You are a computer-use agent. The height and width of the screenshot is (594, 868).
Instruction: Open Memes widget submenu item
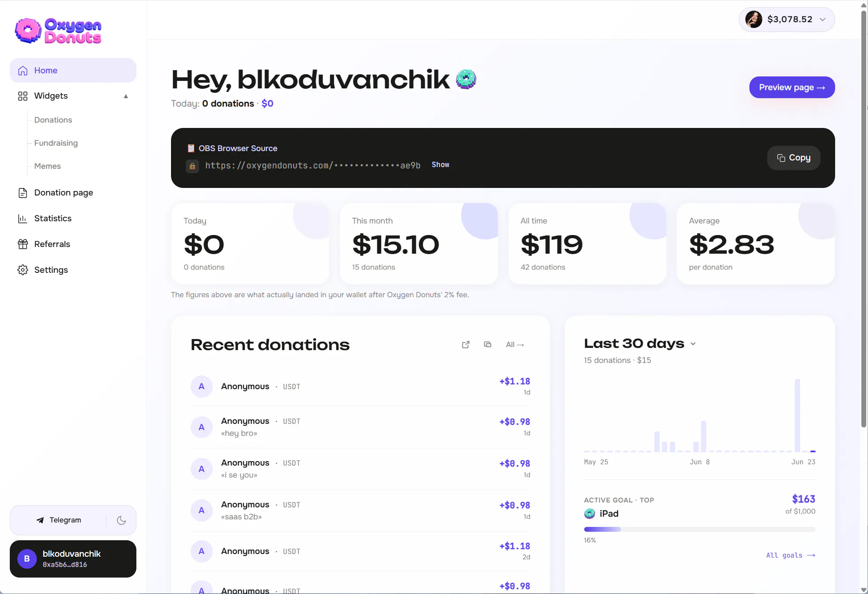(x=48, y=166)
